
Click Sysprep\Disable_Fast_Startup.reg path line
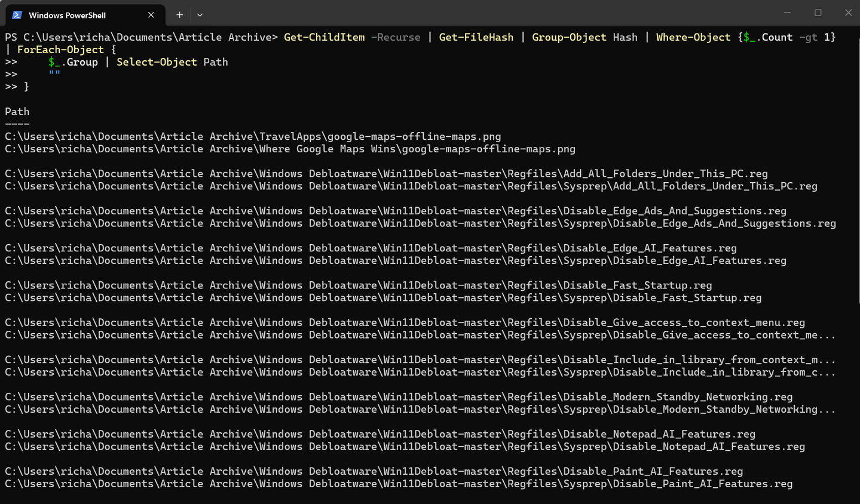383,297
